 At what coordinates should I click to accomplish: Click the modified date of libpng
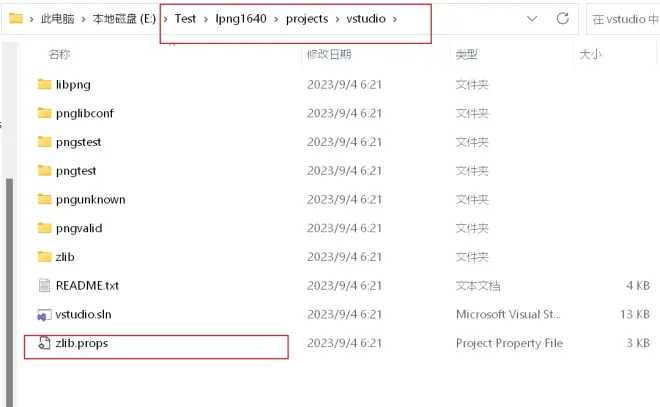(344, 85)
